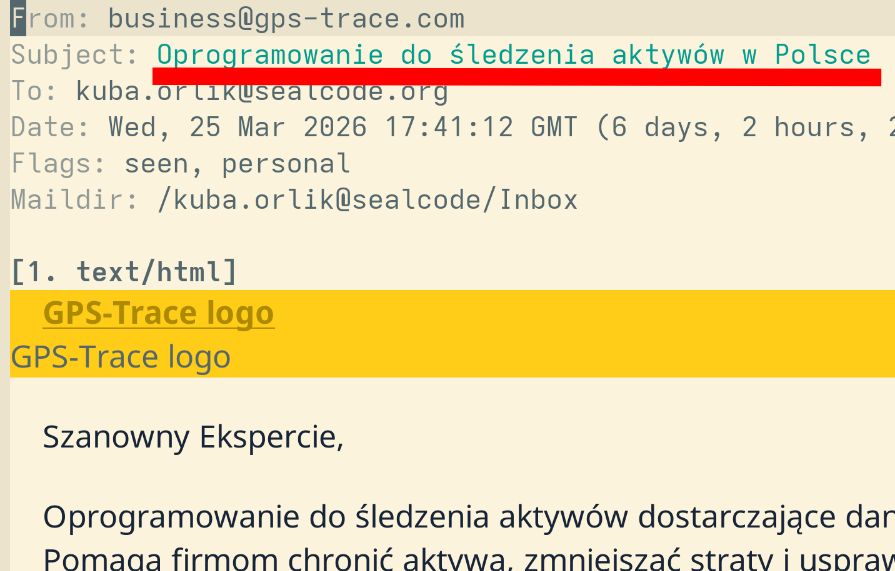Click the "personal" flag value
Screen dimensions: 895x571
click(x=286, y=164)
